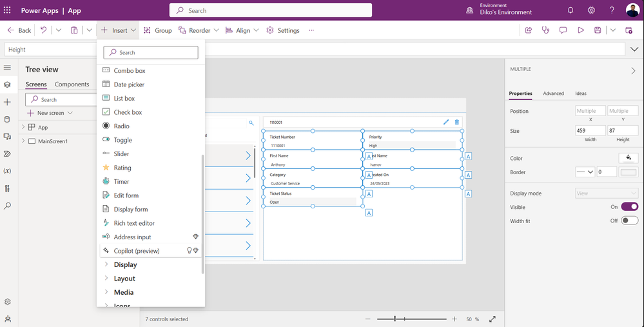The height and width of the screenshot is (327, 644).
Task: Click the Preview play icon
Action: (x=581, y=30)
